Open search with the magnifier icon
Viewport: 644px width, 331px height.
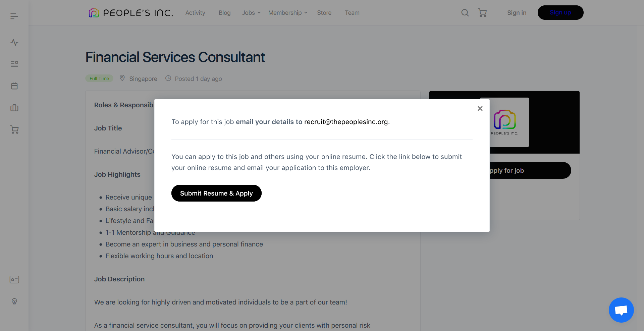pos(465,13)
